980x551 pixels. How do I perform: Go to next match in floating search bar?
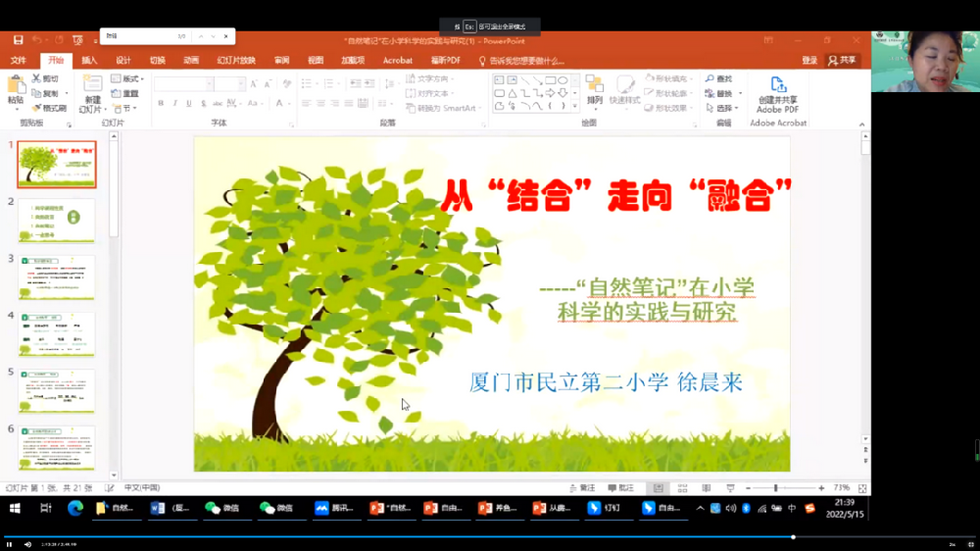(x=213, y=36)
